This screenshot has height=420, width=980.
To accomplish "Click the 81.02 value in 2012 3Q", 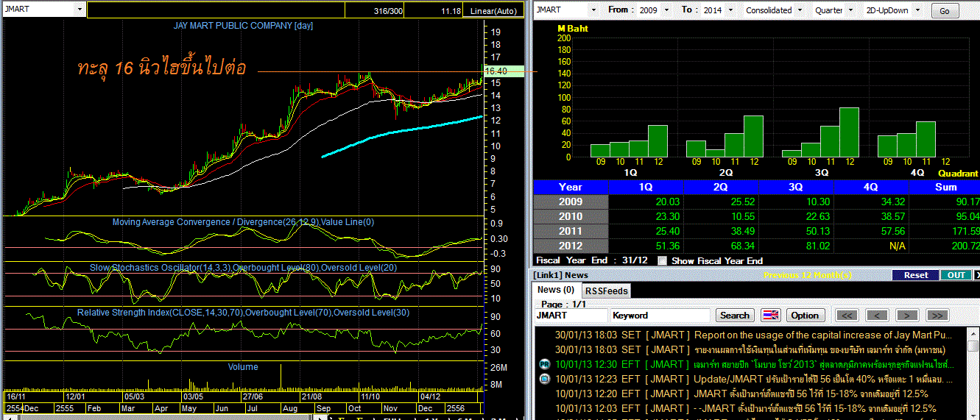I will [x=818, y=246].
